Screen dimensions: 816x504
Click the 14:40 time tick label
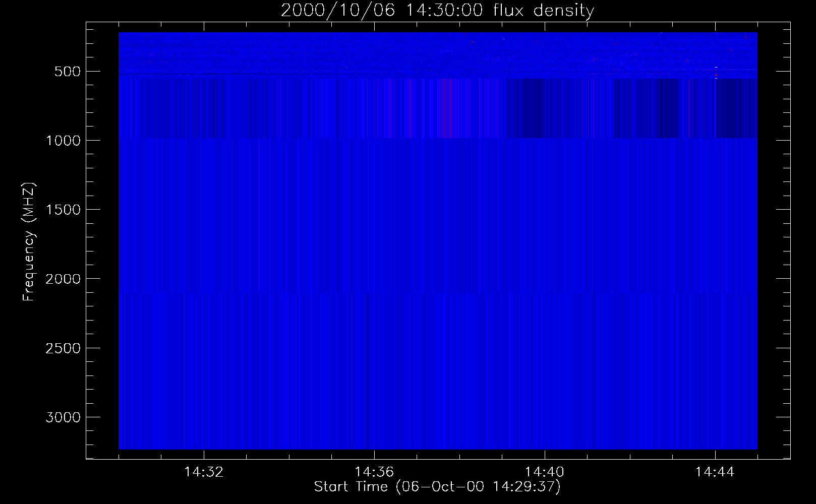[x=545, y=472]
